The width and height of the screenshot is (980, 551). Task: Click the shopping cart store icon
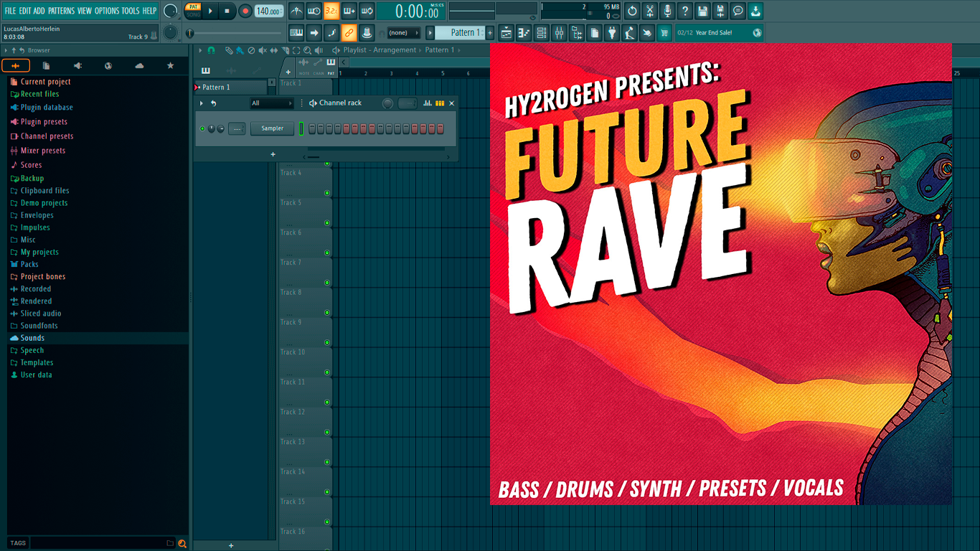(664, 33)
